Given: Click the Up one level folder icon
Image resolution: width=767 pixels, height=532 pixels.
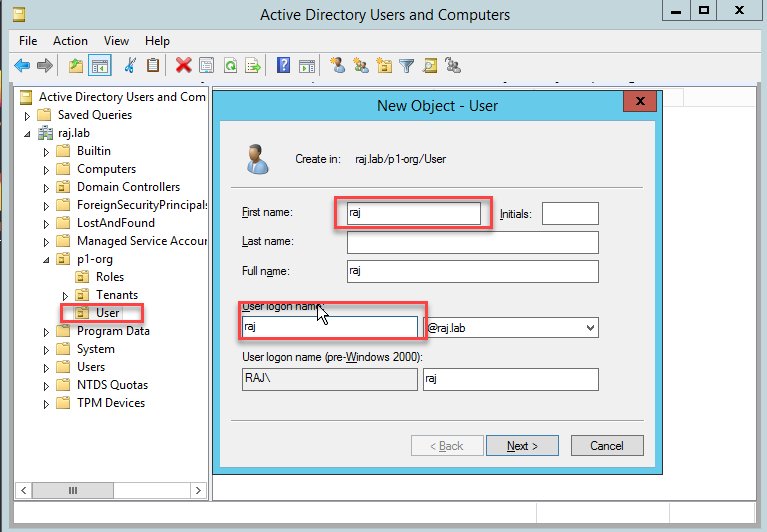Looking at the screenshot, I should coord(76,65).
